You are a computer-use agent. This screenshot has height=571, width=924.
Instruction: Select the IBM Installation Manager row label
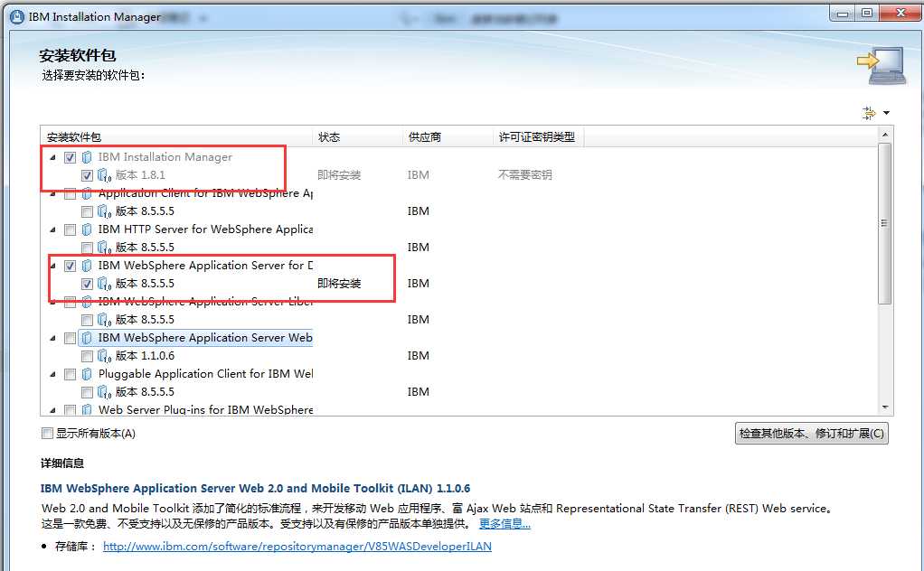(165, 157)
